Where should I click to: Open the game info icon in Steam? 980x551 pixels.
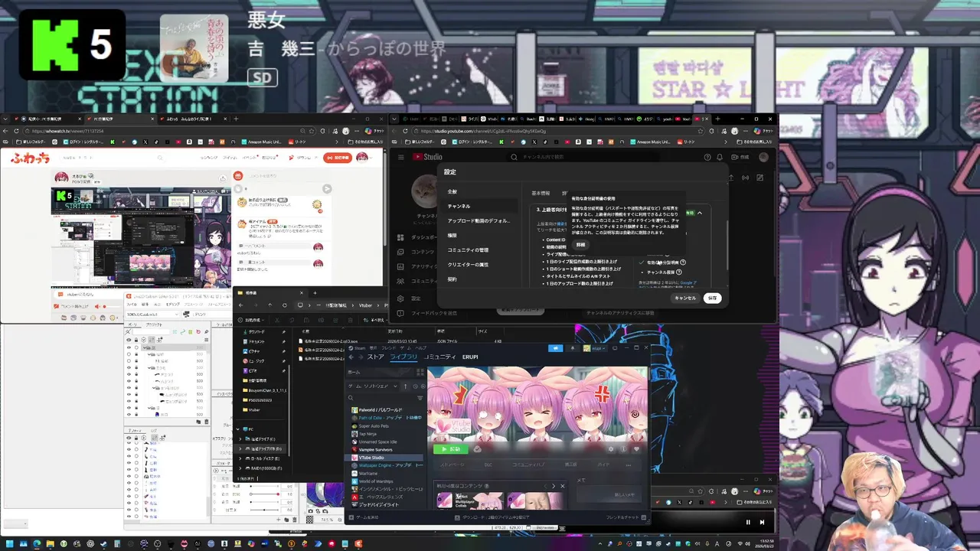click(x=623, y=449)
